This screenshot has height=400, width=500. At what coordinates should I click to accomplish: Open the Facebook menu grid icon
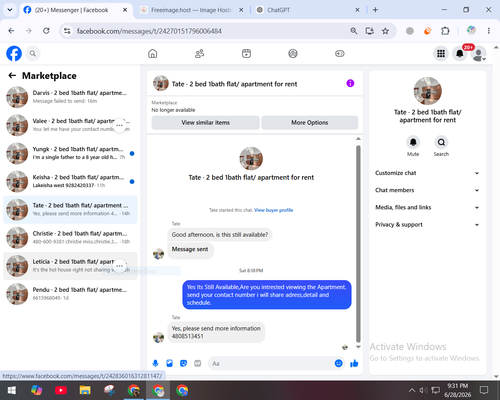[x=441, y=53]
